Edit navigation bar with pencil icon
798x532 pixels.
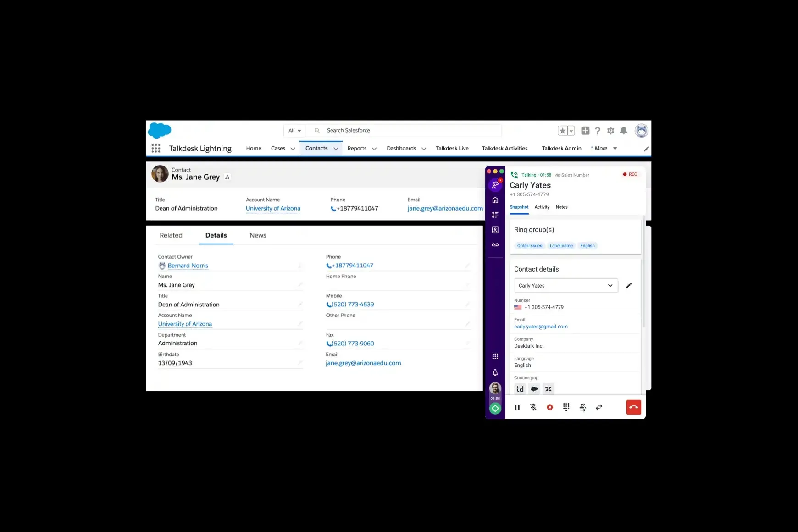pos(646,149)
